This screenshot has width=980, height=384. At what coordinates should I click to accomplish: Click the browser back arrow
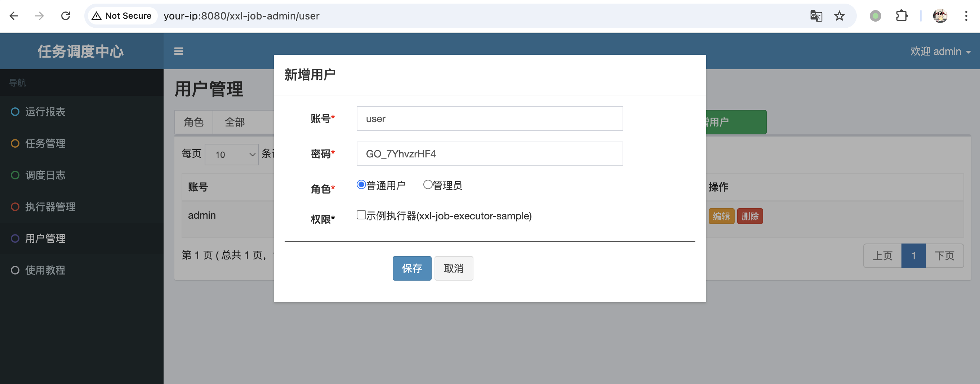[x=14, y=16]
